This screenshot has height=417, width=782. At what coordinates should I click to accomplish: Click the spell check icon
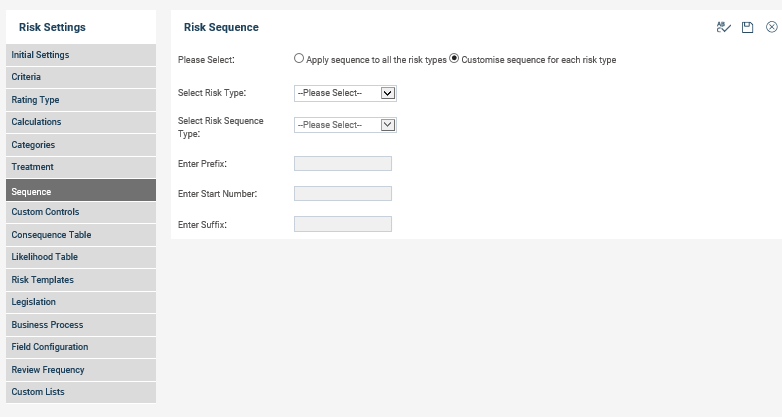[x=723, y=27]
